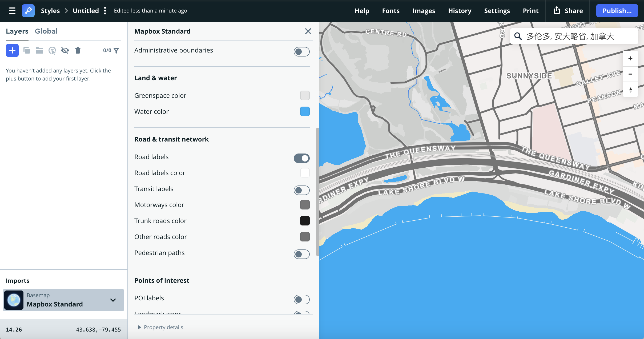Switch to the Global tab
Image resolution: width=644 pixels, height=339 pixels.
pos(46,31)
